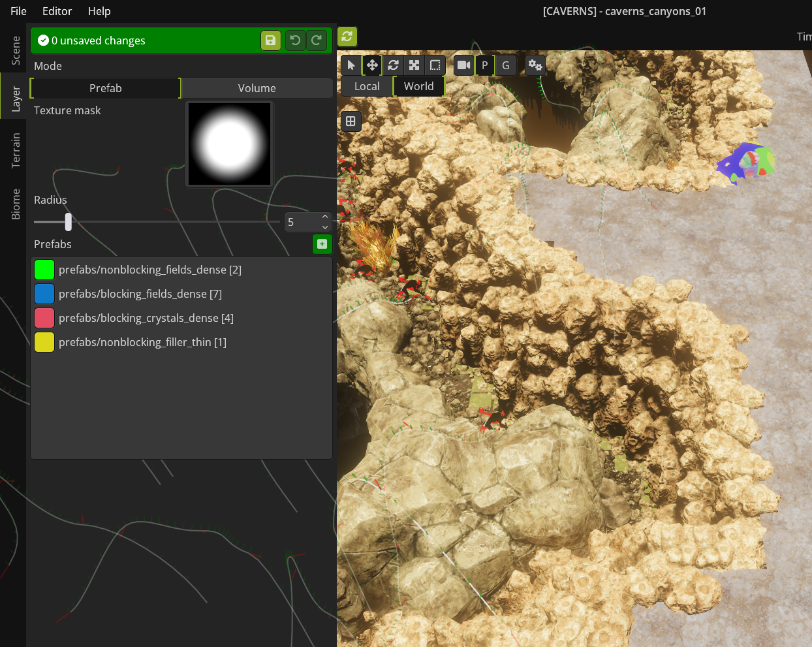The image size is (812, 647).
Task: Click the Texture mask preview thumbnail
Action: coord(229,144)
